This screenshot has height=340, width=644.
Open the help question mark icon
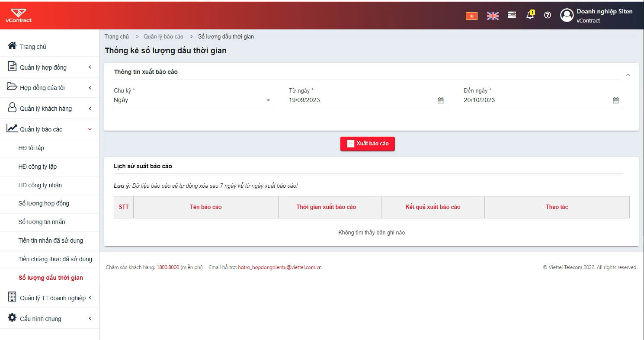click(x=548, y=15)
